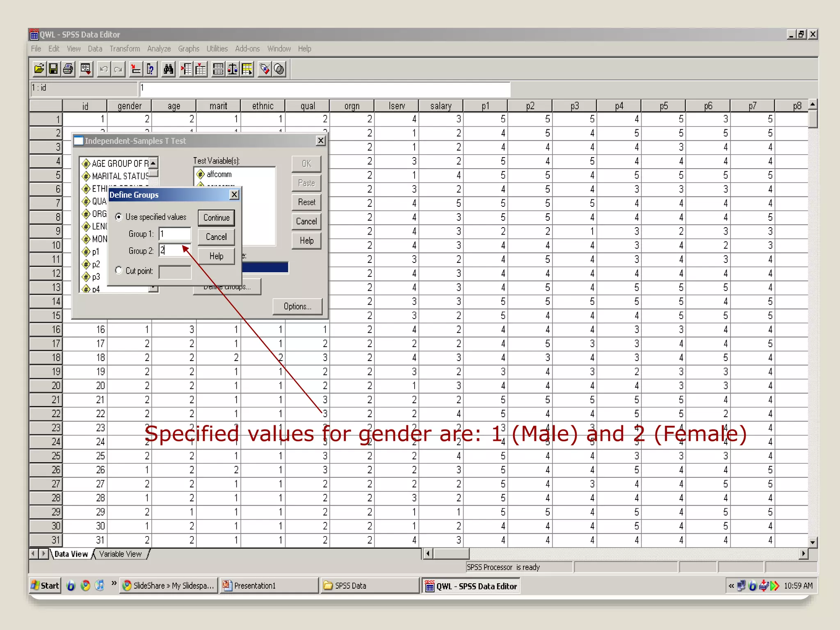
Task: Click the Save File floppy icon
Action: 53,69
